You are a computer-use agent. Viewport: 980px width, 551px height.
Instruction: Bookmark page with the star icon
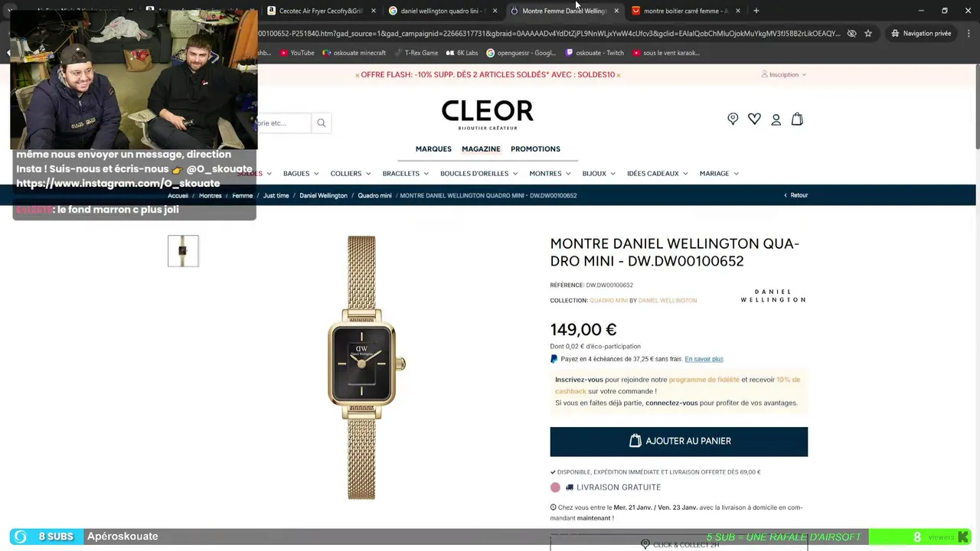868,34
